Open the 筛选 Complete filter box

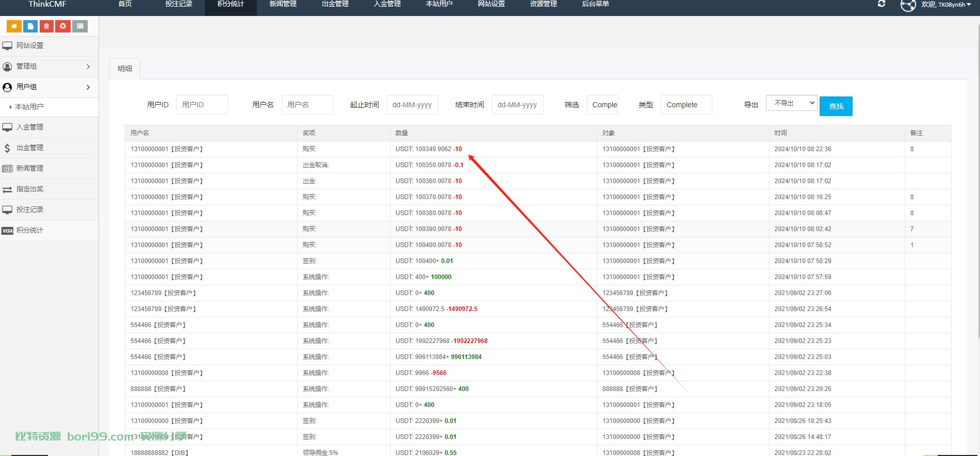click(602, 105)
